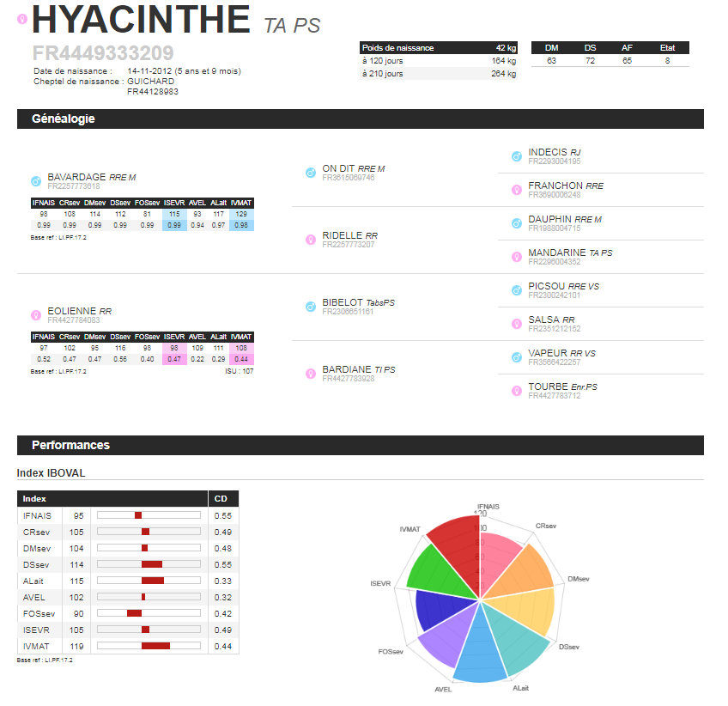Click the DS score 72
The image size is (728, 706).
click(x=590, y=60)
